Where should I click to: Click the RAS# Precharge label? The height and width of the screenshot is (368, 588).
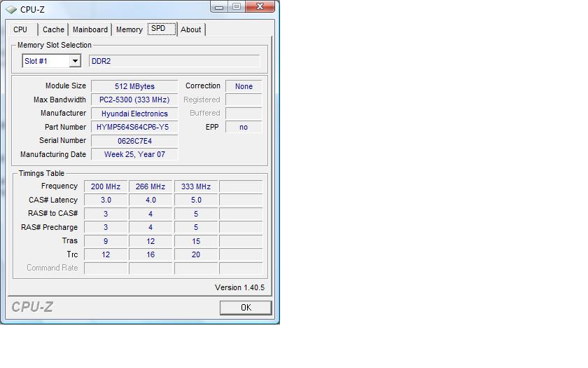49,227
